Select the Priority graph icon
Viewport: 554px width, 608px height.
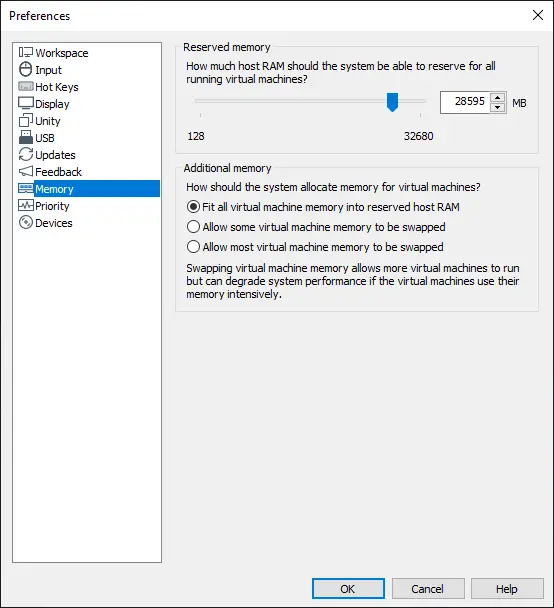26,206
